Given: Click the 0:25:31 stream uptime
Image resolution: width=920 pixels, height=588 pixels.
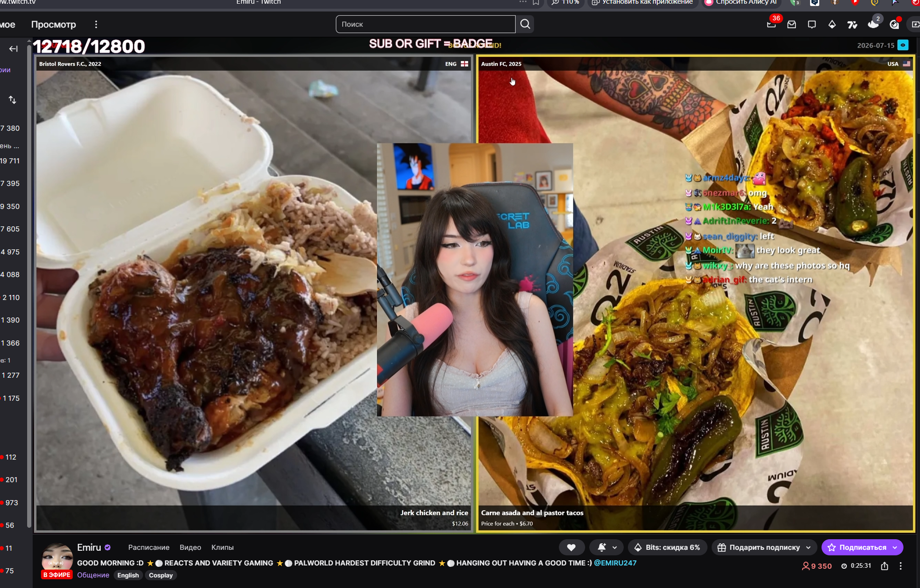Looking at the screenshot, I should coord(856,566).
